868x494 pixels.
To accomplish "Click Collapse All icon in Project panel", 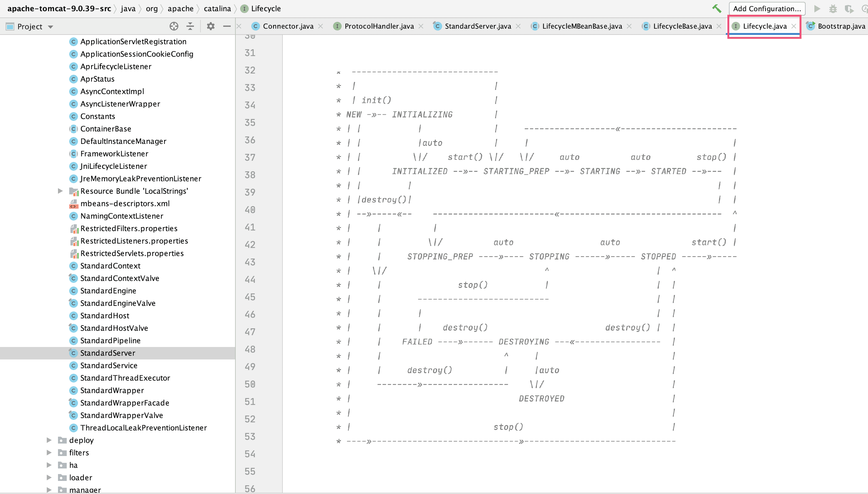I will pos(190,26).
